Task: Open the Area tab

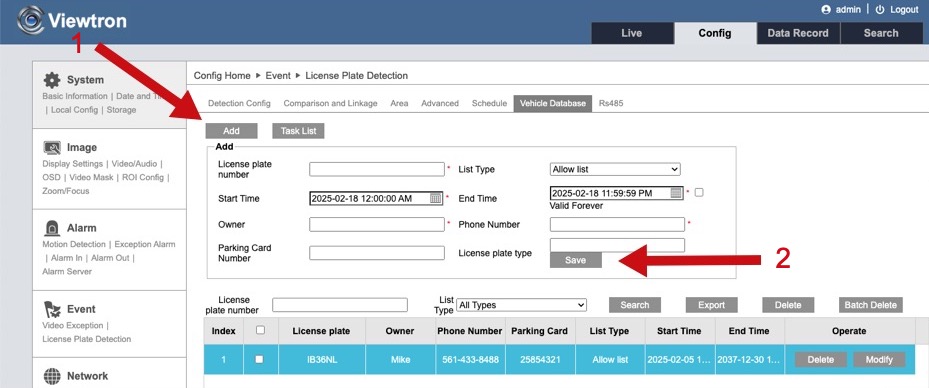Action: (399, 103)
